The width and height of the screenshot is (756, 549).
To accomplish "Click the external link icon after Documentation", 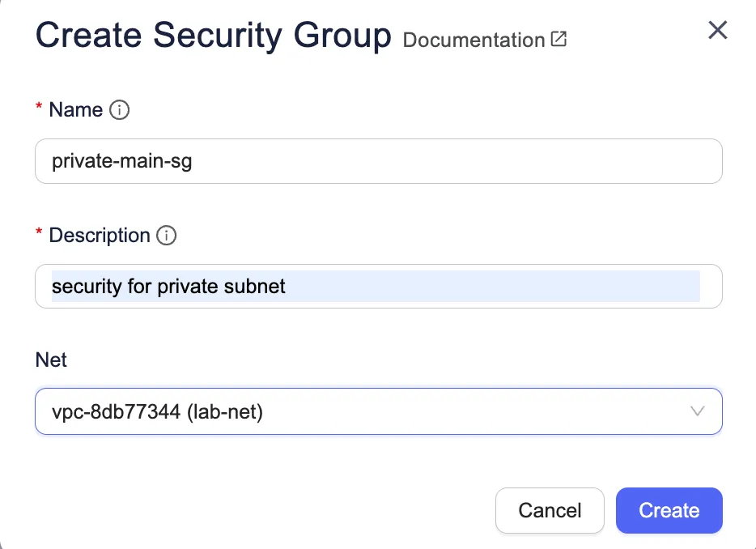I will (x=559, y=39).
